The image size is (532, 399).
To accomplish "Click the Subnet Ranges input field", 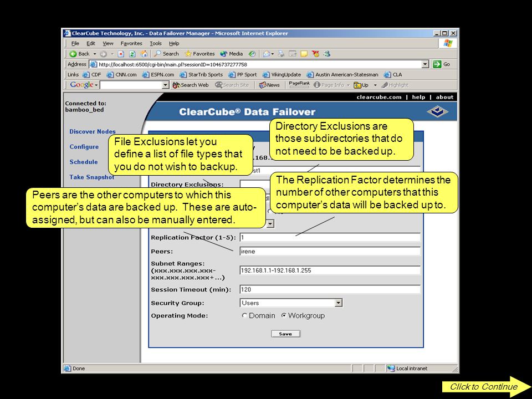I will (330, 270).
